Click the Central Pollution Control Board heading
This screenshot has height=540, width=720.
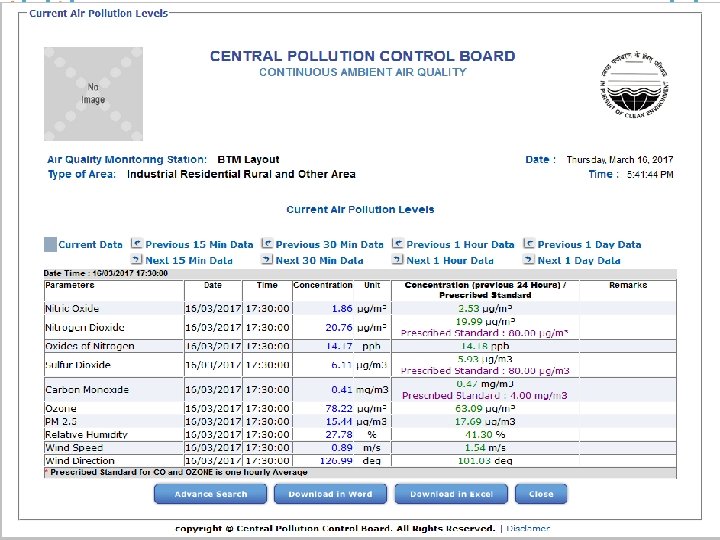[x=363, y=56]
